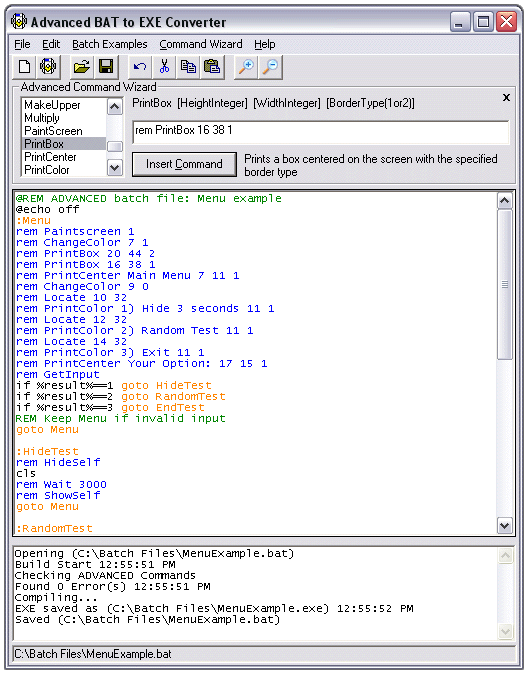Zoom in with magnifier plus icon
The width and height of the screenshot is (528, 674).
coord(246,67)
